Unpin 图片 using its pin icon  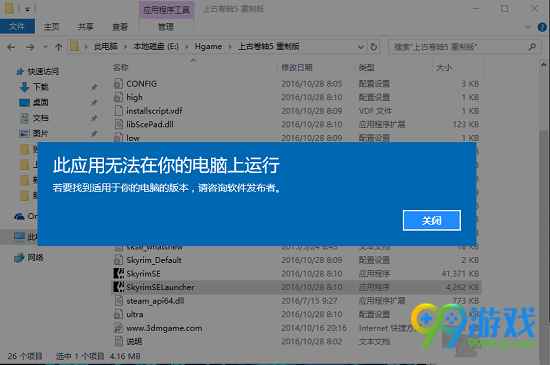(94, 134)
